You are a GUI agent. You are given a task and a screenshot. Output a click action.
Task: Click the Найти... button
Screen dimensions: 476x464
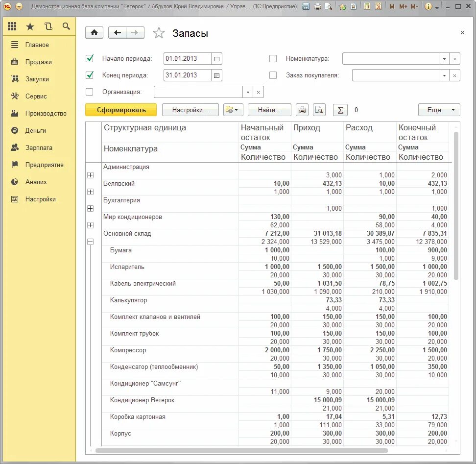pos(269,110)
